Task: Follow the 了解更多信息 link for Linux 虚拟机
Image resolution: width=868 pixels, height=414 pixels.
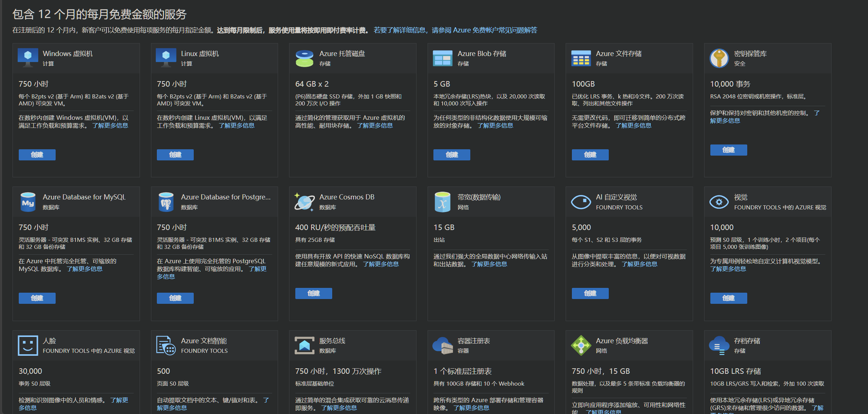Action: point(236,126)
